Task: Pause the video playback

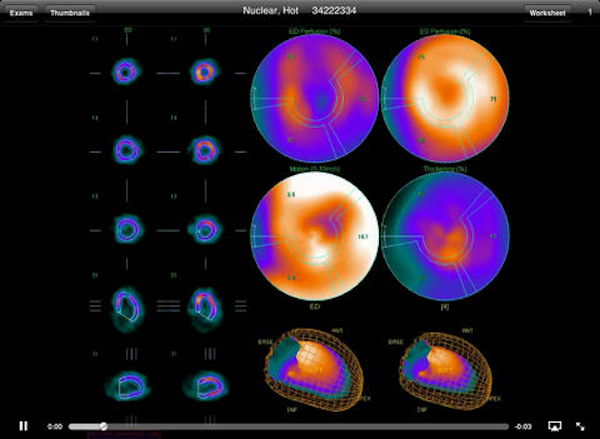Action: click(x=24, y=426)
